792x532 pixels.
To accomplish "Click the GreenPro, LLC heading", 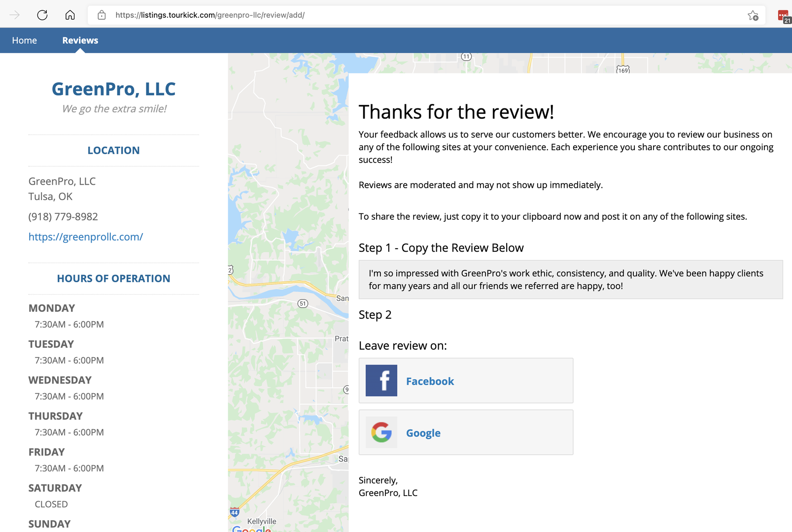I will (x=114, y=89).
